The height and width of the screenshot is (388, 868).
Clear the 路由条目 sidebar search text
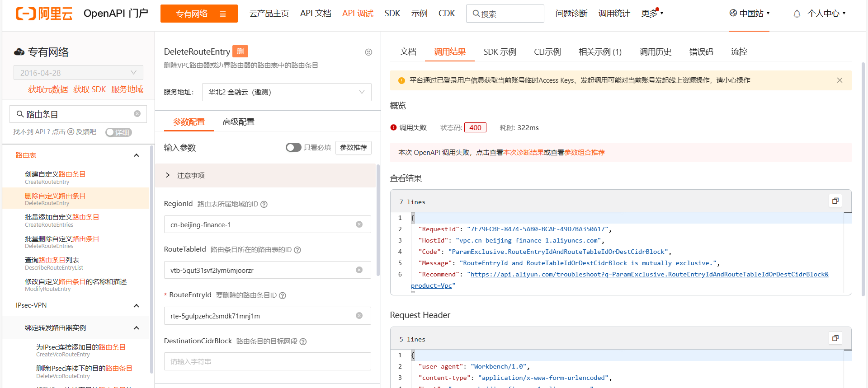tap(137, 114)
